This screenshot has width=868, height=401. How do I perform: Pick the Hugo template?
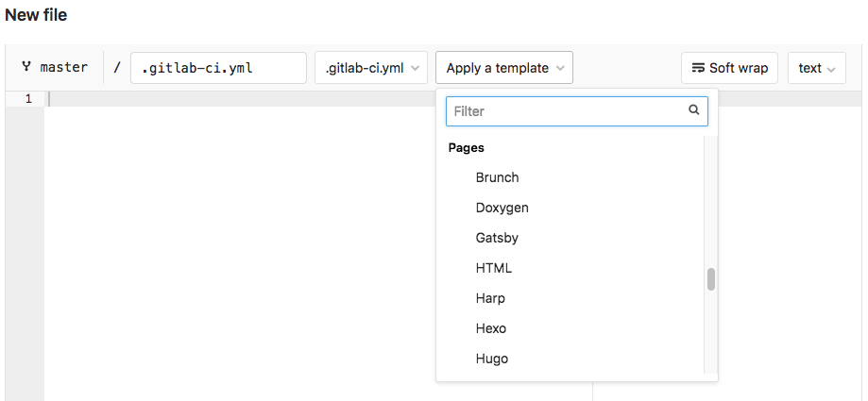(x=492, y=359)
